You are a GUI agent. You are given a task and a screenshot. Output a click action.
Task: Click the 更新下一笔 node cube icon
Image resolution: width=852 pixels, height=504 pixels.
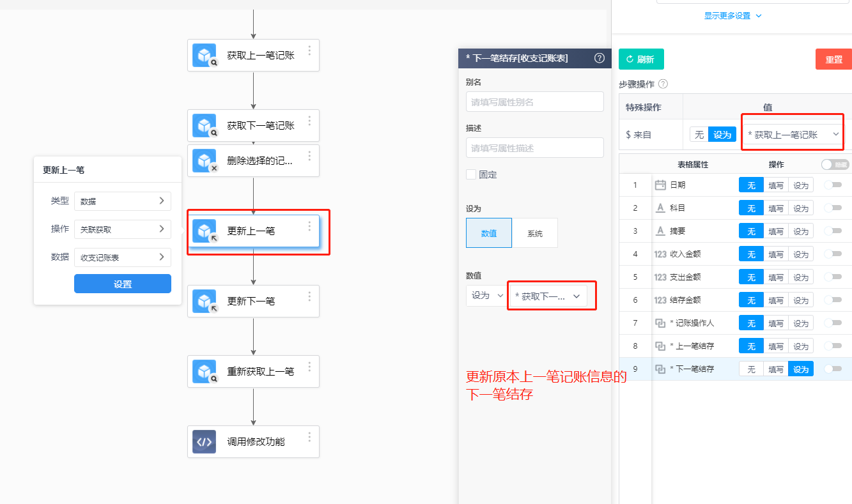coord(205,302)
